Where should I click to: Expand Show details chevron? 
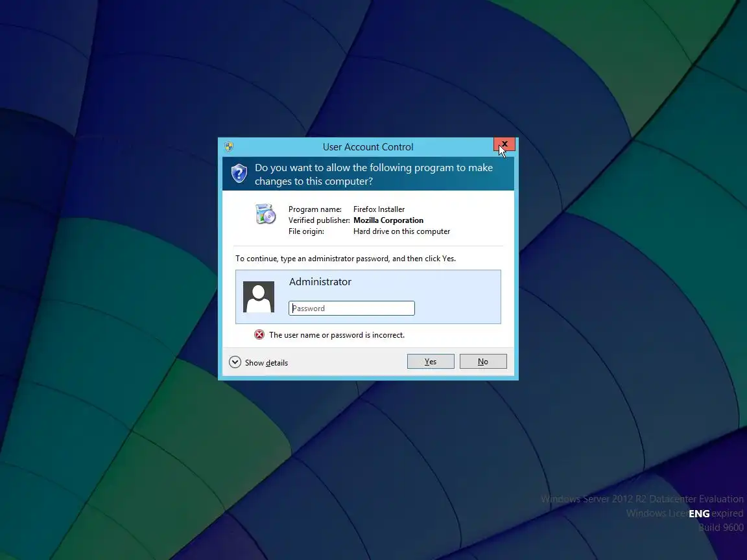235,362
